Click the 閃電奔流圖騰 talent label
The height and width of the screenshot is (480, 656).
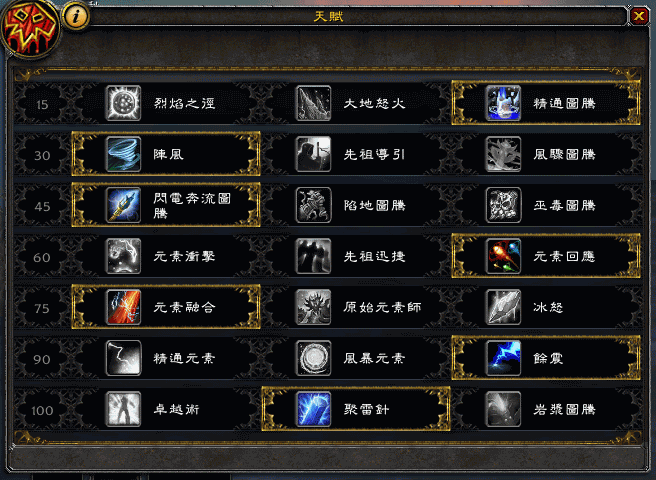tap(192, 205)
